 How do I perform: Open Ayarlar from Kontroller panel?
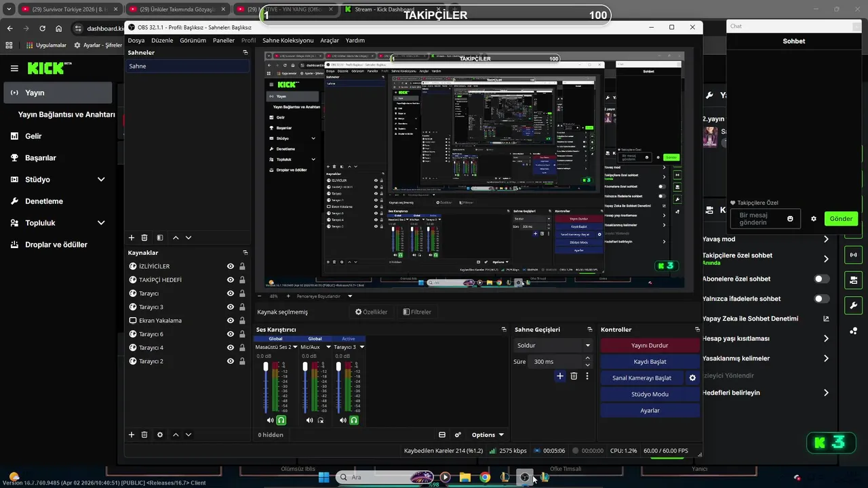pyautogui.click(x=650, y=411)
